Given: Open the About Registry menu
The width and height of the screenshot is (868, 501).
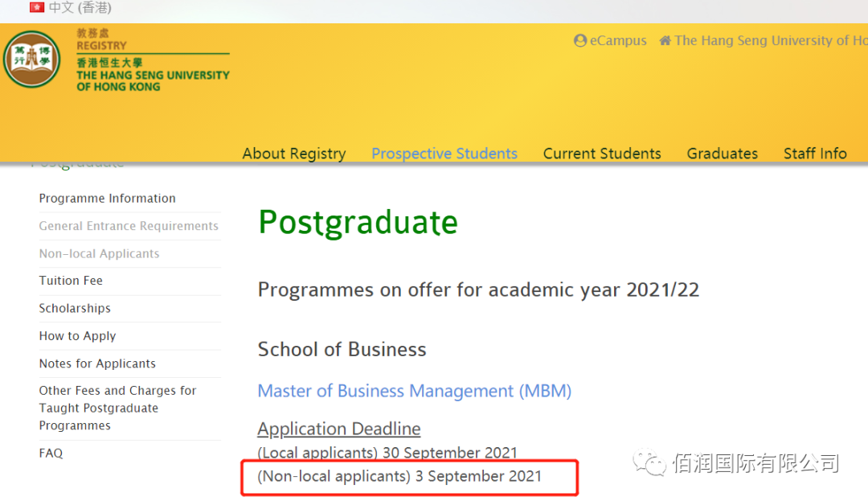Looking at the screenshot, I should tap(293, 153).
